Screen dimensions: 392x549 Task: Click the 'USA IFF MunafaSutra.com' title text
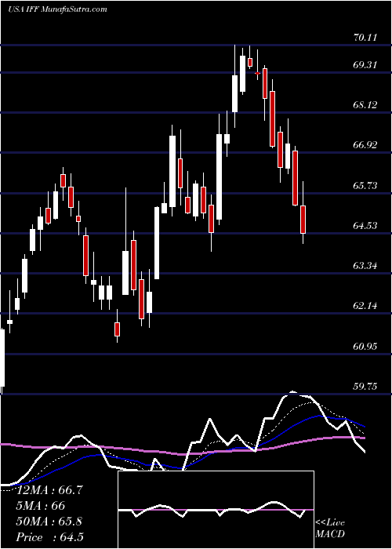click(57, 9)
